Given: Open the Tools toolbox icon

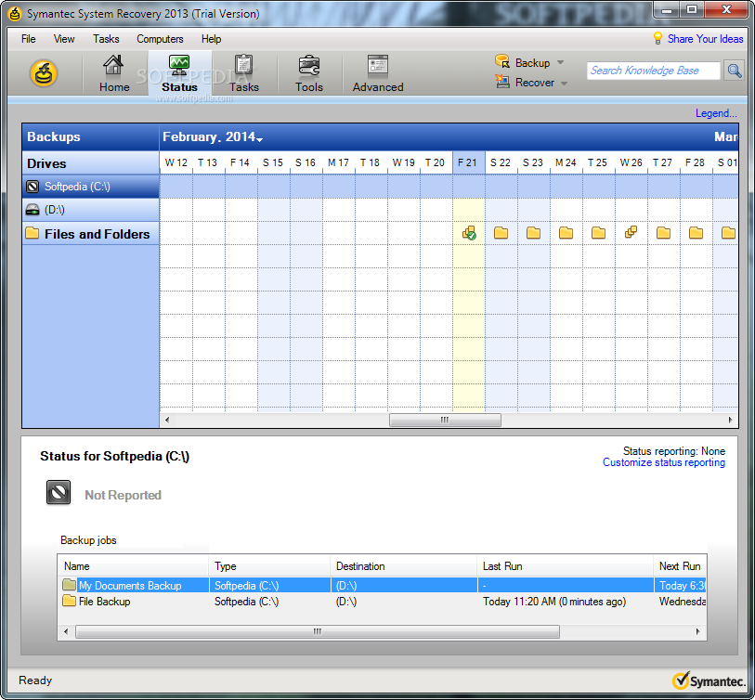Looking at the screenshot, I should (x=308, y=66).
